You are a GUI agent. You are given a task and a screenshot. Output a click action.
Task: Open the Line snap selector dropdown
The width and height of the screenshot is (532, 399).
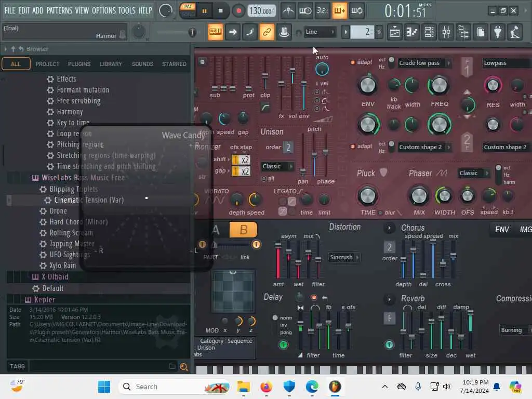tap(320, 32)
